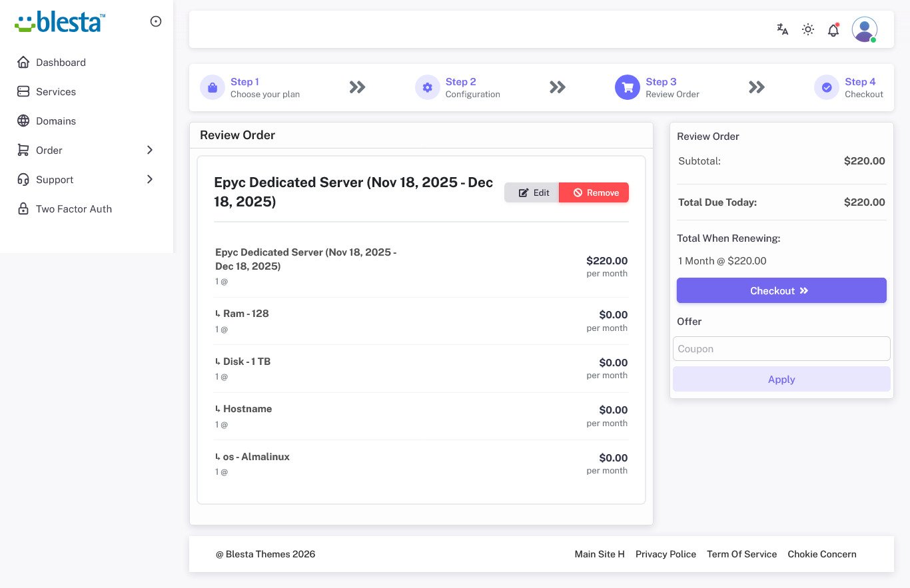Open Two Factor Auth page
Image resolution: width=910 pixels, height=588 pixels.
coord(73,209)
